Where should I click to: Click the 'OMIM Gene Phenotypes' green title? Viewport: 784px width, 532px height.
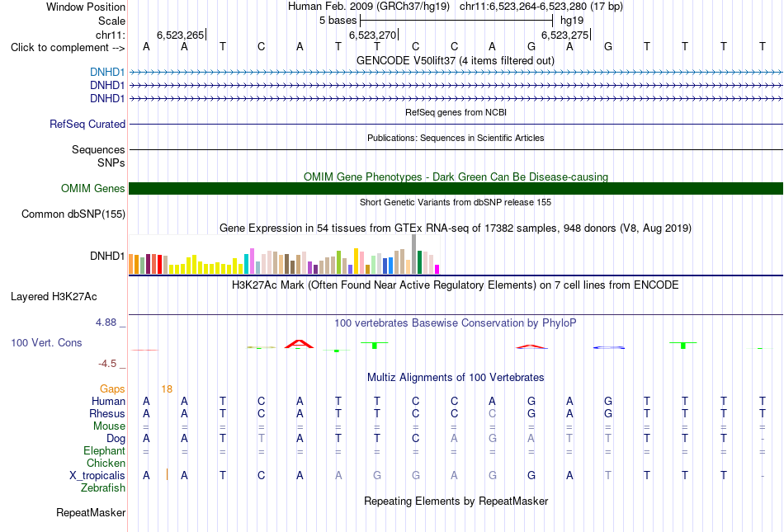(456, 177)
